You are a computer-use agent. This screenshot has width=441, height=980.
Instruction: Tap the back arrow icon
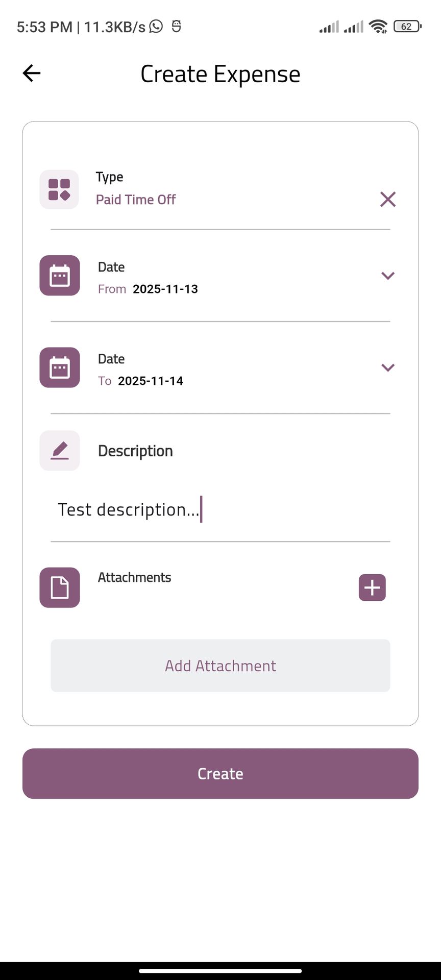32,73
